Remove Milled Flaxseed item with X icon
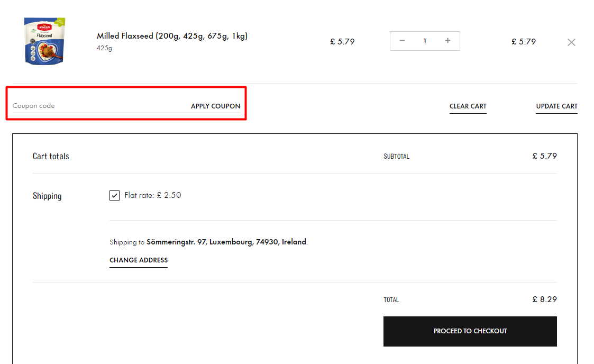This screenshot has width=594, height=364. click(x=571, y=42)
